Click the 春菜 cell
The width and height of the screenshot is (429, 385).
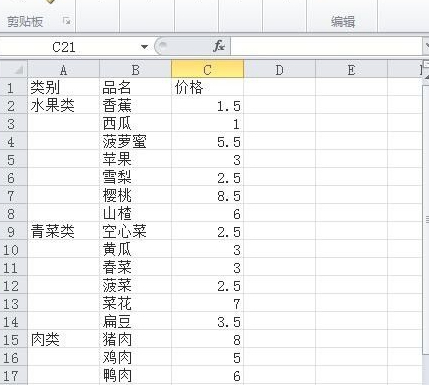135,268
